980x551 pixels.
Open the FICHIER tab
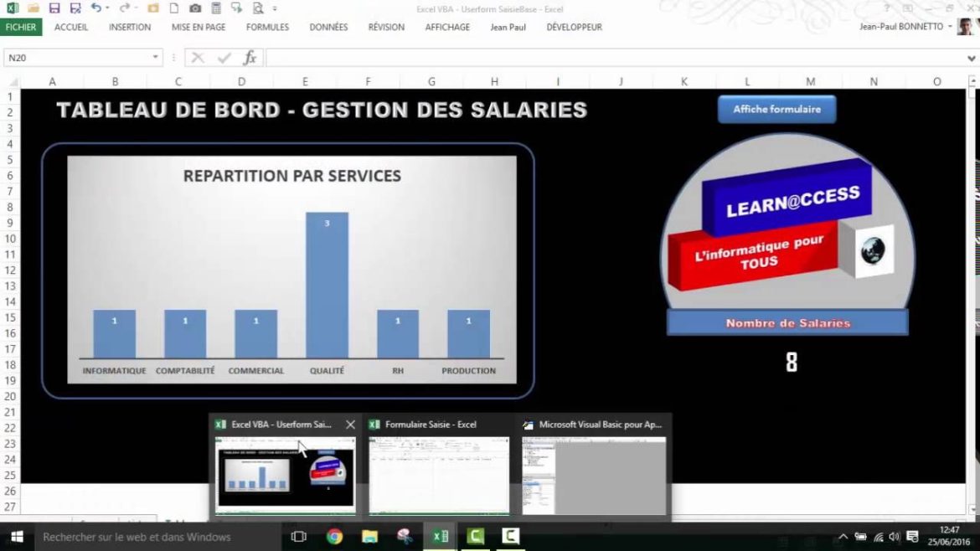click(x=21, y=27)
